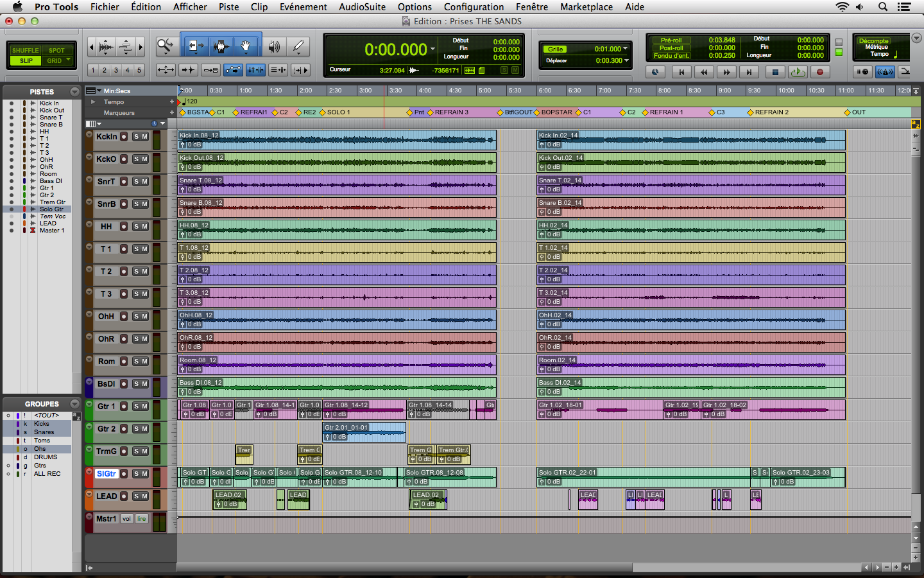Open the GROUPES list popup menu

click(x=75, y=404)
